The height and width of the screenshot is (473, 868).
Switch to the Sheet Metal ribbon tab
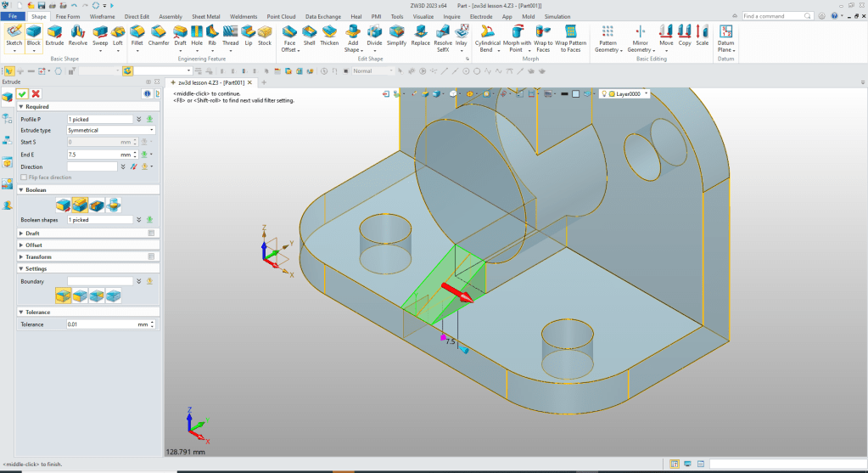(x=205, y=16)
